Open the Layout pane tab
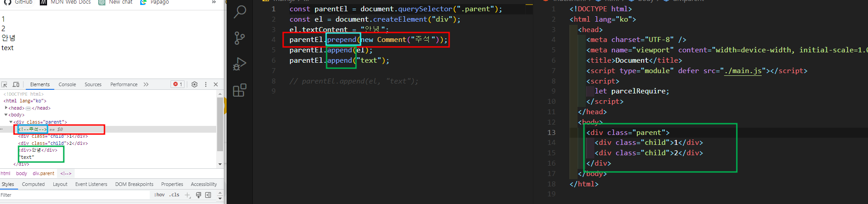This screenshot has height=204, width=868. pos(60,184)
